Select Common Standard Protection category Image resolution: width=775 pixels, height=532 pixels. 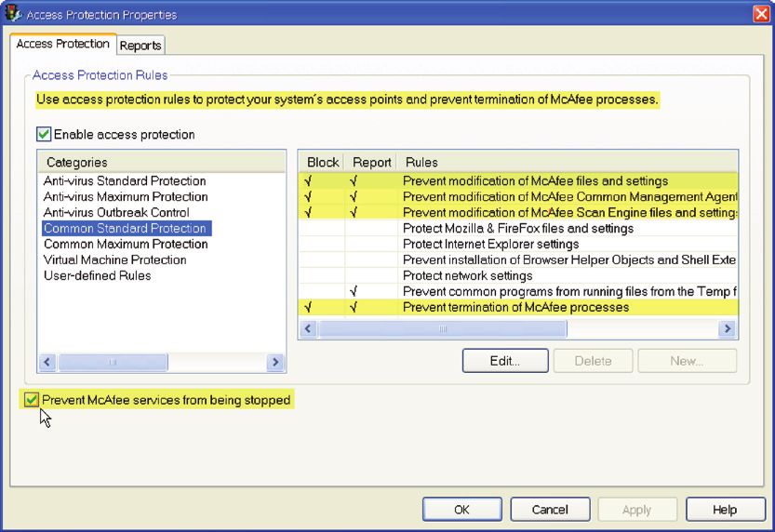[127, 228]
